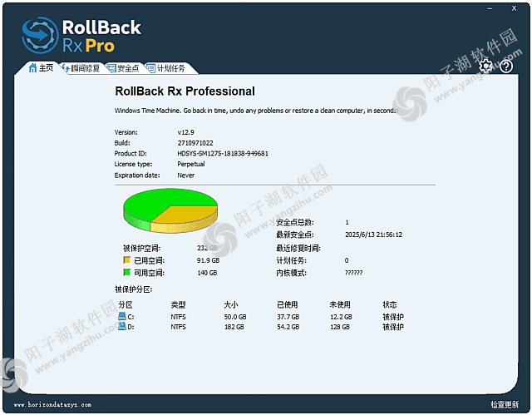The image size is (532, 415).
Task: Click the 计划任务 tab's scheduler icon
Action: click(x=151, y=68)
